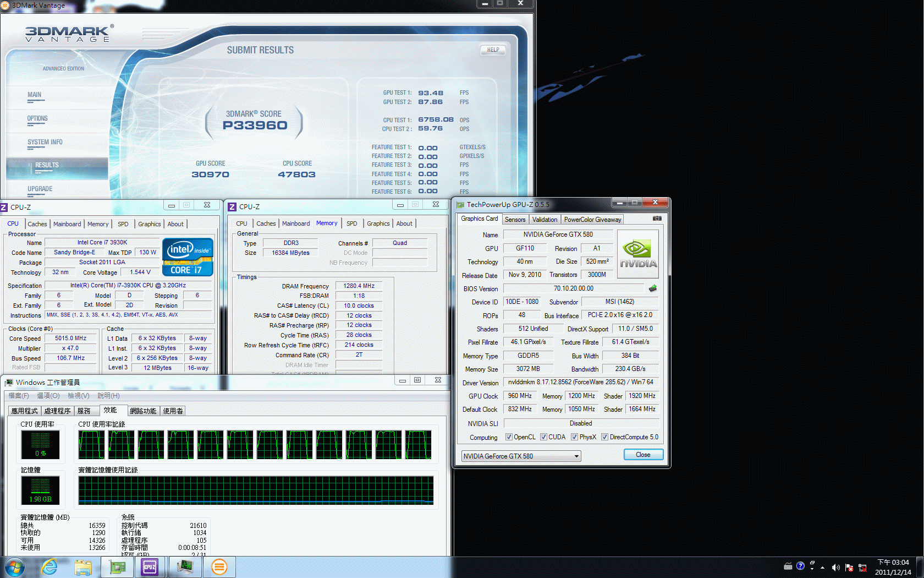Switch to CPU-Z taskbar icon

point(150,567)
